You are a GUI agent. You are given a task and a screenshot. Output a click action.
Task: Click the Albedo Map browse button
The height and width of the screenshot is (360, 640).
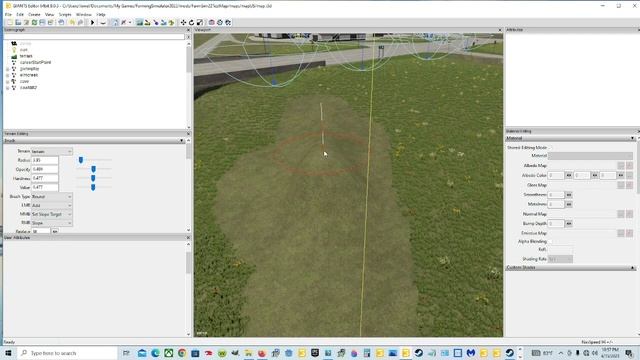point(621,166)
